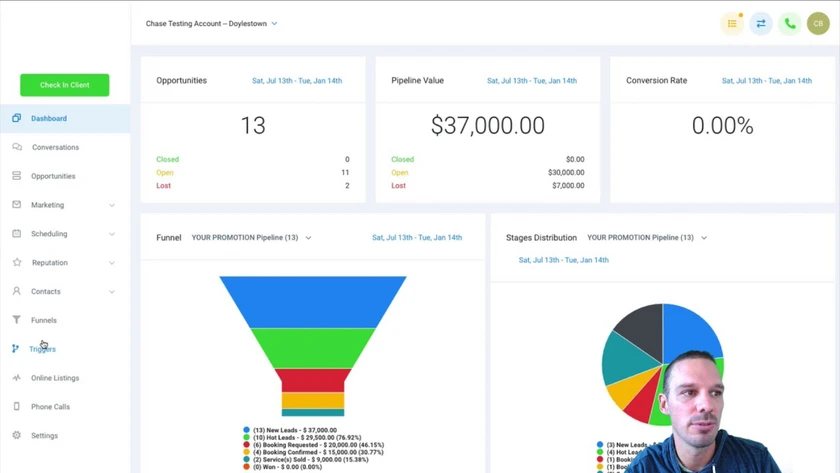Open the Chase Testing Account location dropdown
Screen dimensions: 840x473
pyautogui.click(x=212, y=24)
